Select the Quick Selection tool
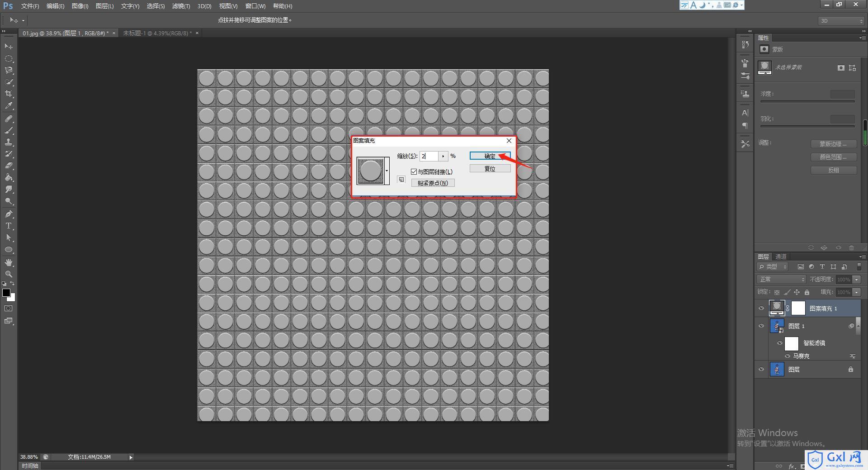Screen dimensions: 868x470 point(9,82)
